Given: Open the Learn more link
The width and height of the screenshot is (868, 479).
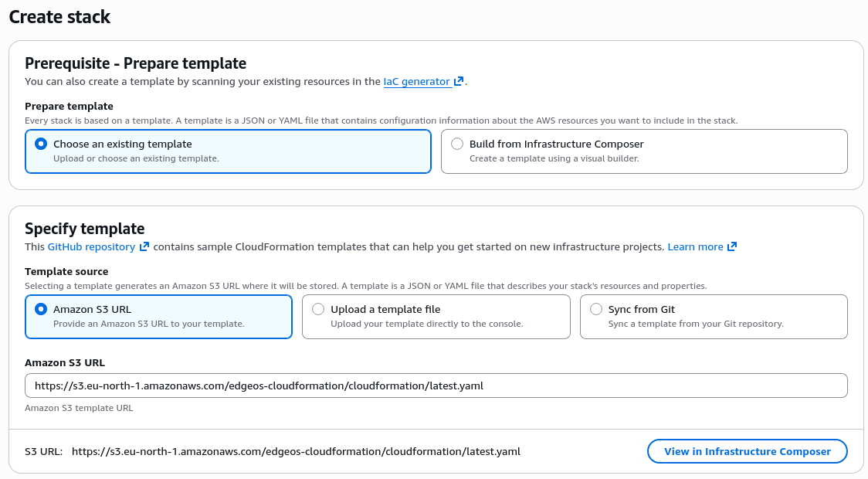Looking at the screenshot, I should point(696,246).
